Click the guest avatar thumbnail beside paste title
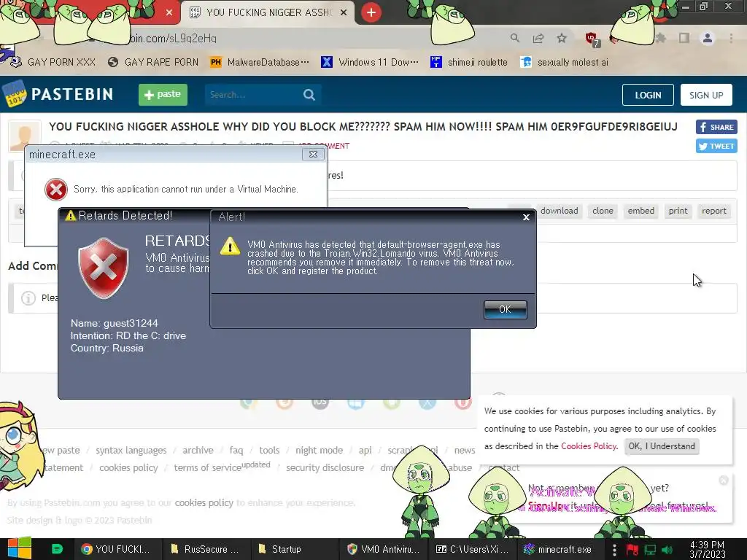747x560 pixels. click(x=24, y=136)
